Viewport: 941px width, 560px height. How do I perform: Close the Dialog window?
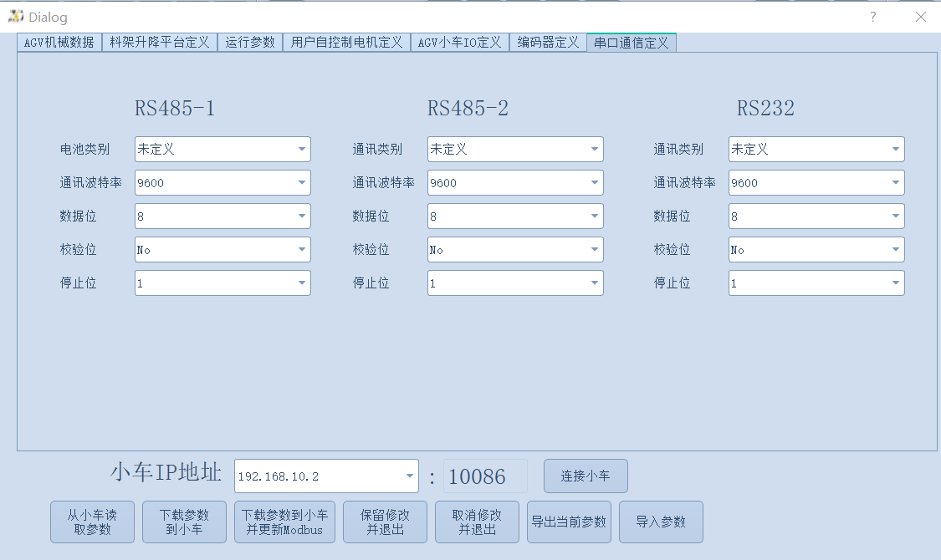point(921,17)
